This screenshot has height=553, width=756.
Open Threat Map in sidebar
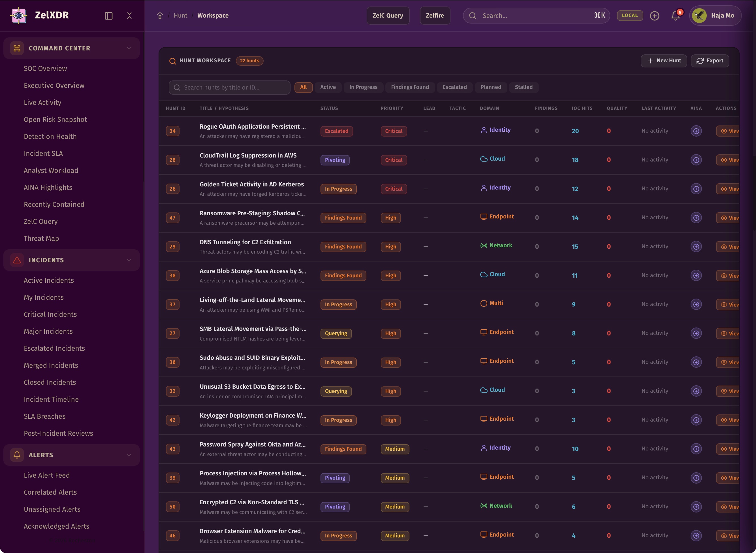[x=41, y=238]
